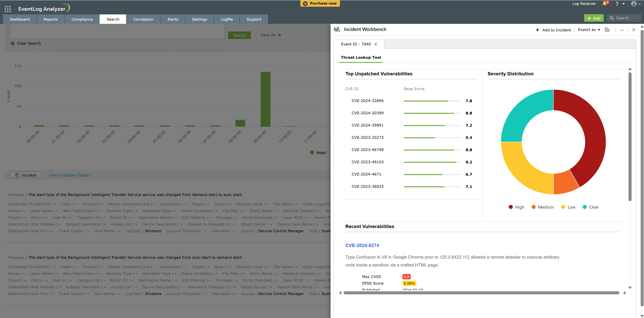The image size is (644, 318).
Task: Open the help question mark icon
Action: click(617, 4)
